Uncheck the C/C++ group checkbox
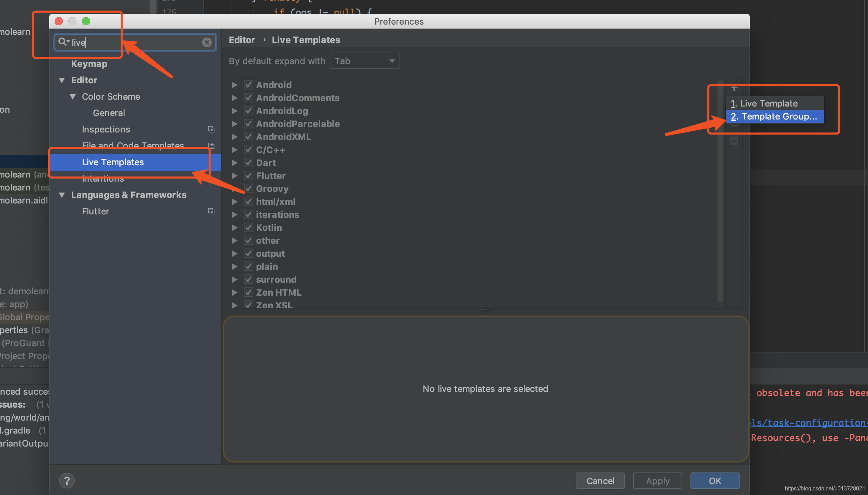Image resolution: width=868 pixels, height=495 pixels. tap(249, 150)
